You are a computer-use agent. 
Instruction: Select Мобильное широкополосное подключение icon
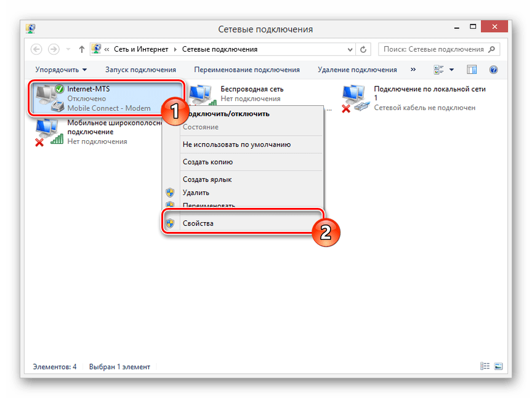(49, 132)
